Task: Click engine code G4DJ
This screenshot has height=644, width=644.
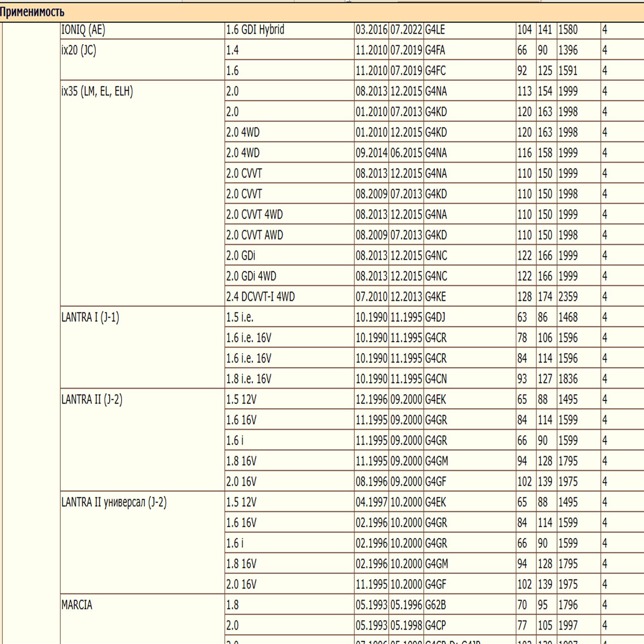Action: coord(435,318)
